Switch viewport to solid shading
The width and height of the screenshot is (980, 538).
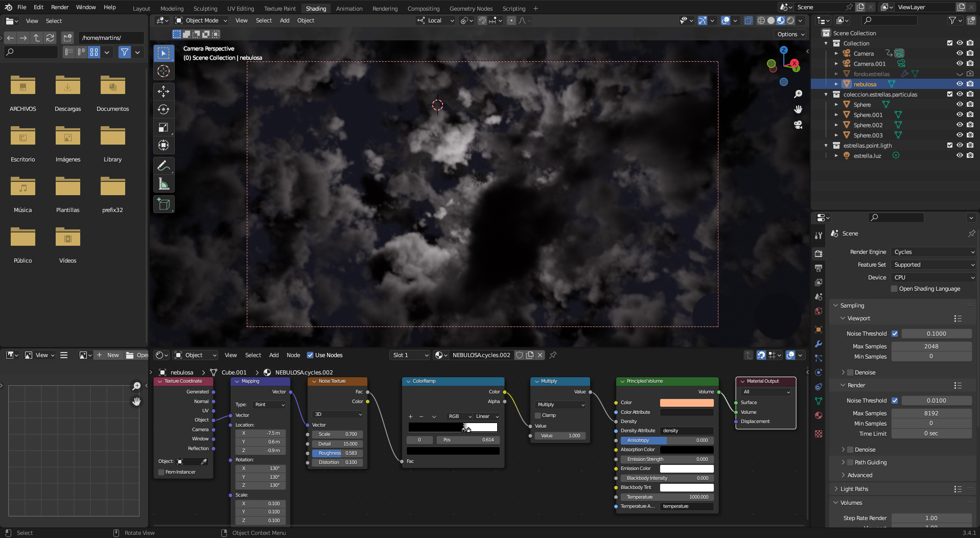[771, 20]
